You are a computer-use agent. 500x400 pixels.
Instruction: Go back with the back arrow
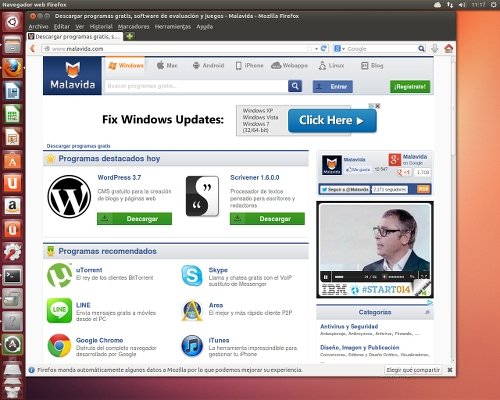pyautogui.click(x=33, y=49)
